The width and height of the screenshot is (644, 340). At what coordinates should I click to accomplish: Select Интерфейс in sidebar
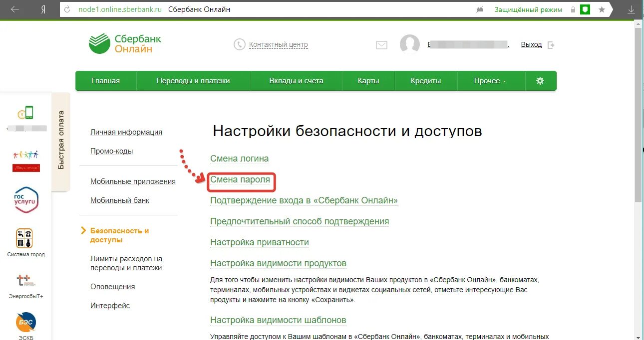(110, 306)
